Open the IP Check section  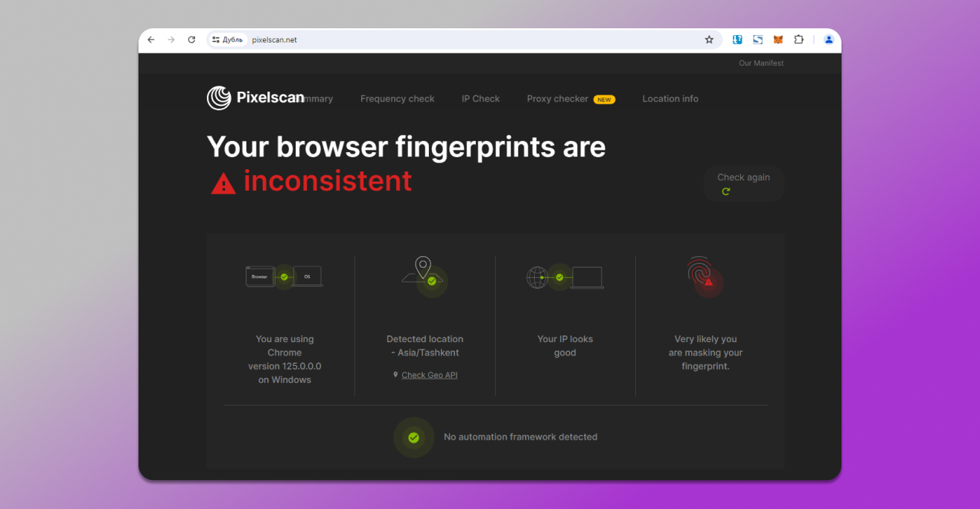[x=480, y=98]
